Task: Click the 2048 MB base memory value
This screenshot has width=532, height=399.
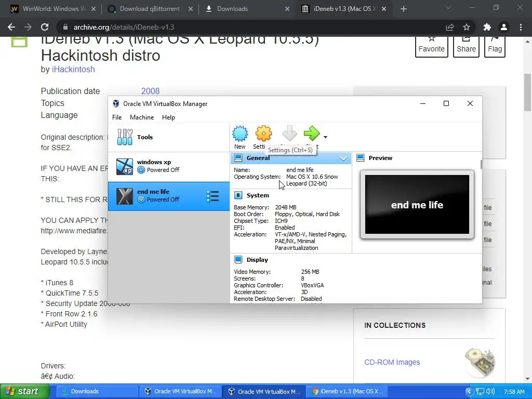Action: 286,207
